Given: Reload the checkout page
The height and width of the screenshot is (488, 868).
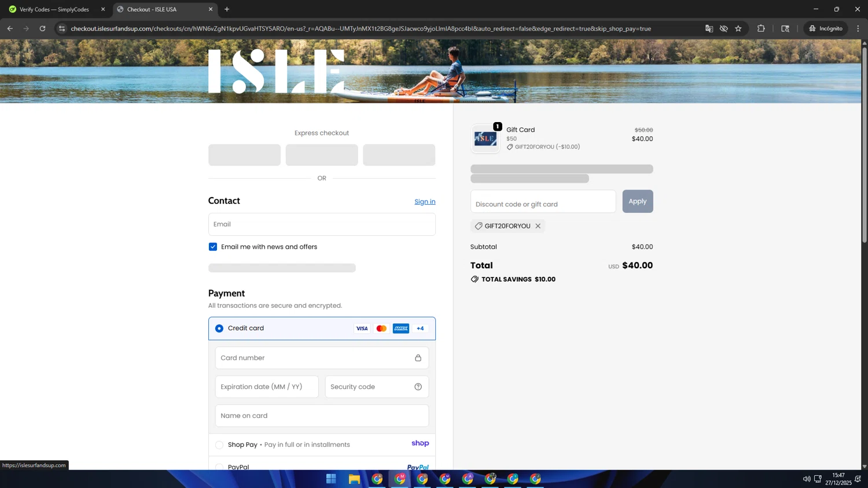Looking at the screenshot, I should point(42,28).
